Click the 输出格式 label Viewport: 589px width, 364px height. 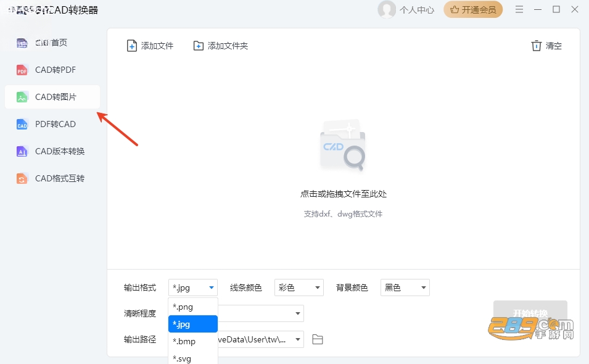[x=140, y=287]
